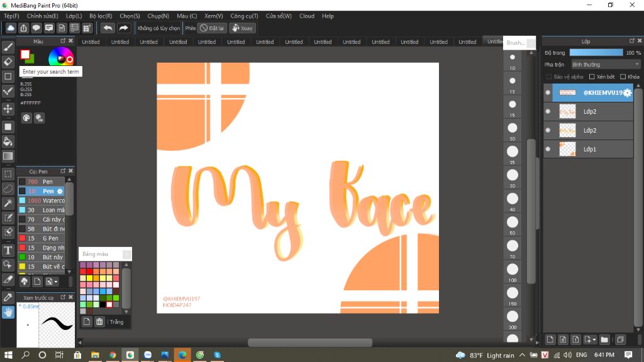Open the Tệp(F) menu
Image resolution: width=644 pixels, height=362 pixels.
11,16
